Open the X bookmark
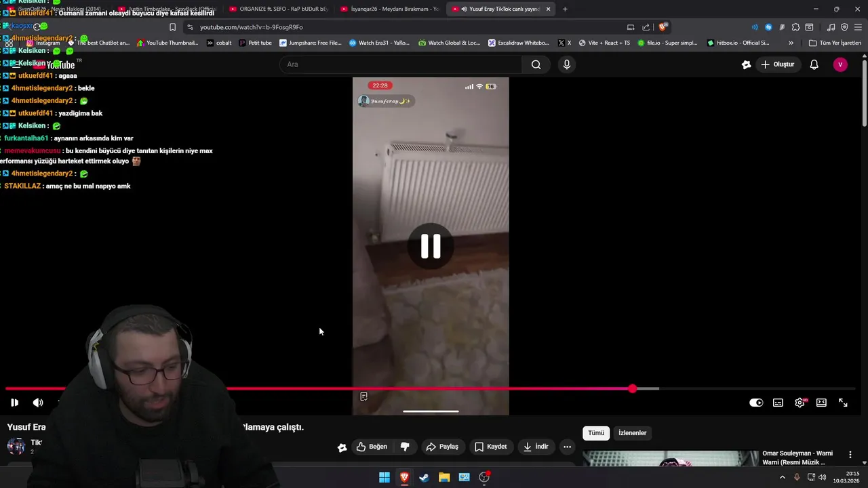Viewport: 868px width, 488px height. pyautogui.click(x=564, y=43)
